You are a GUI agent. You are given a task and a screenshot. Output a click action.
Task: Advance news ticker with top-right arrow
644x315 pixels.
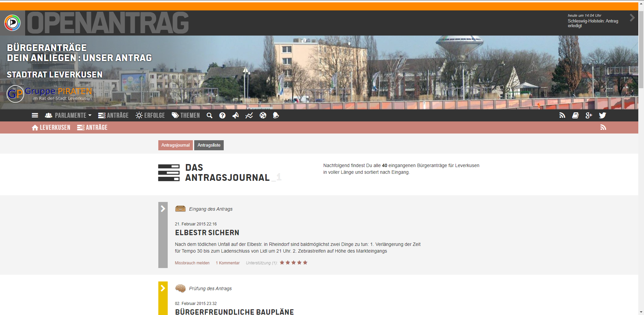coord(632,18)
